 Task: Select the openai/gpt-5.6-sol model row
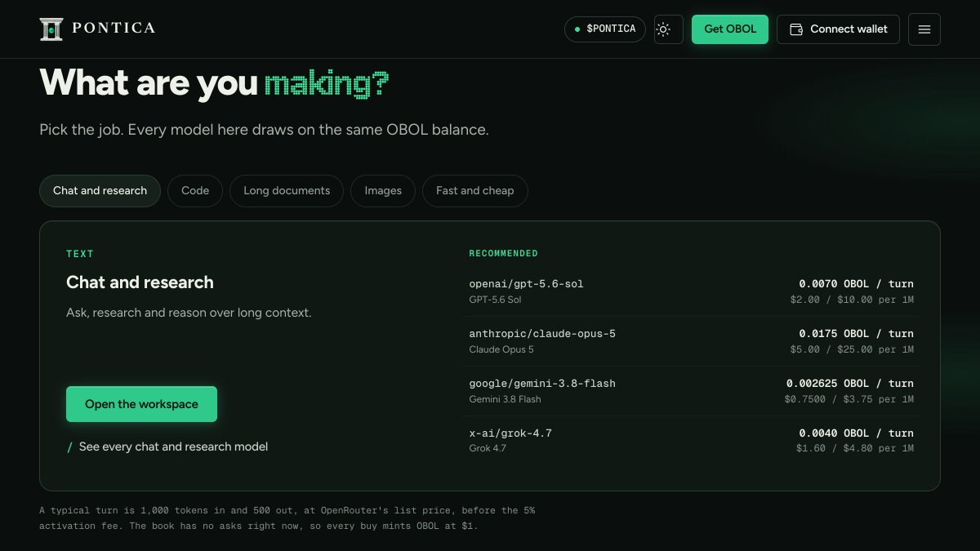[691, 291]
